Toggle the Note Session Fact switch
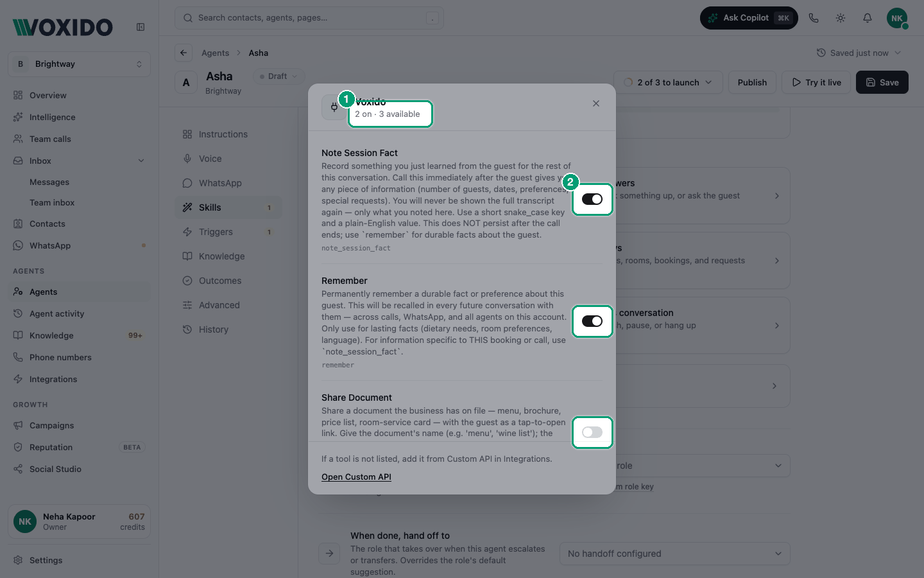Image resolution: width=924 pixels, height=578 pixels. tap(592, 199)
